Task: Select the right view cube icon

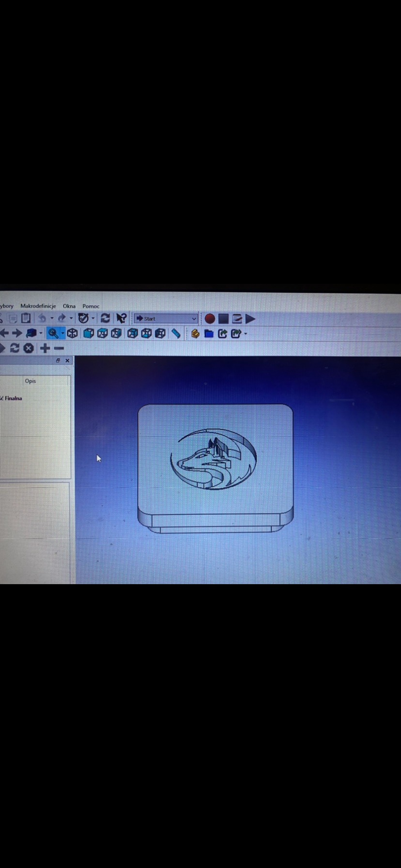Action: coord(116,333)
